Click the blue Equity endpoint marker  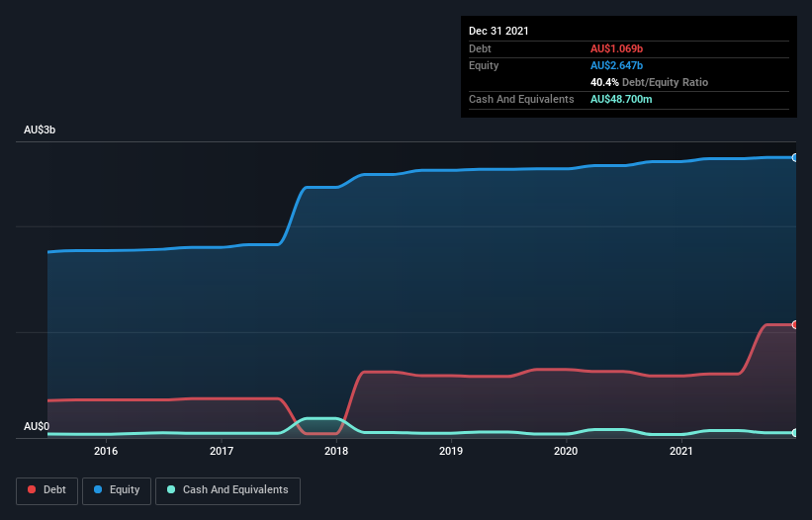pos(795,158)
